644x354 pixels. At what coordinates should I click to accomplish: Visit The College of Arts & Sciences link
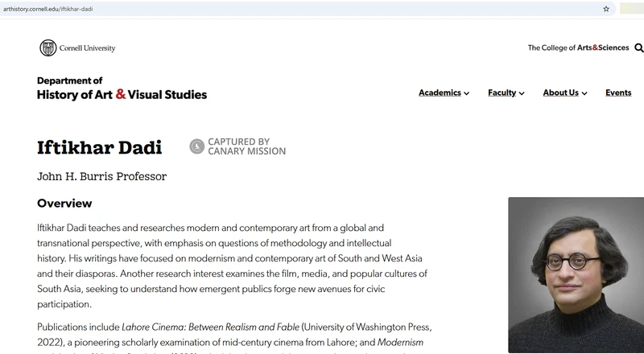(x=578, y=47)
